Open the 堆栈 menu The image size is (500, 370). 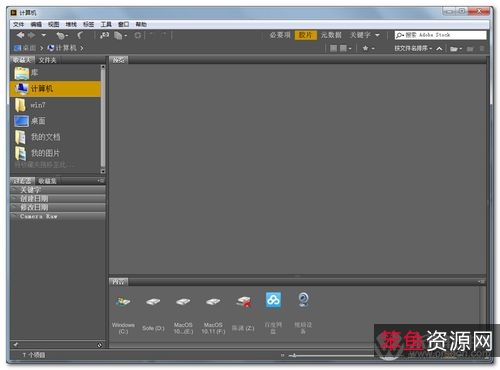coord(71,24)
